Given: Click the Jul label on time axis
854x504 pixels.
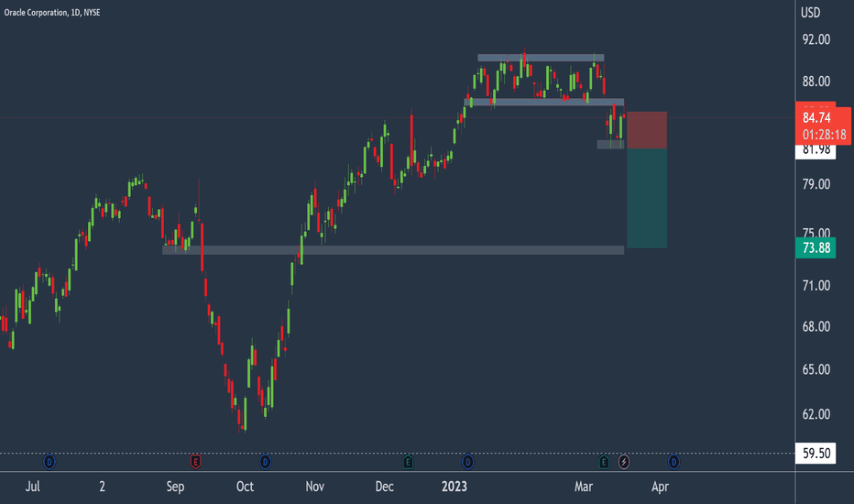Looking at the screenshot, I should 33,487.
